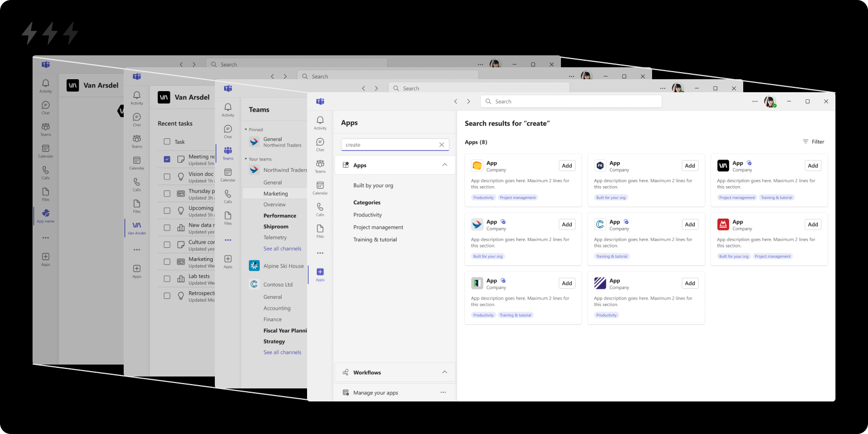Select Van Arsdel app in second window rail
This screenshot has width=868, height=434.
click(x=137, y=228)
